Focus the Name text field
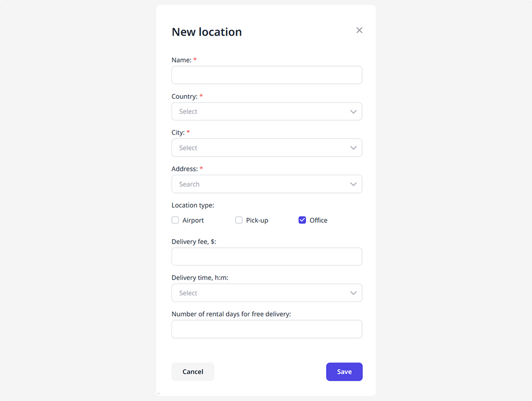 click(267, 75)
